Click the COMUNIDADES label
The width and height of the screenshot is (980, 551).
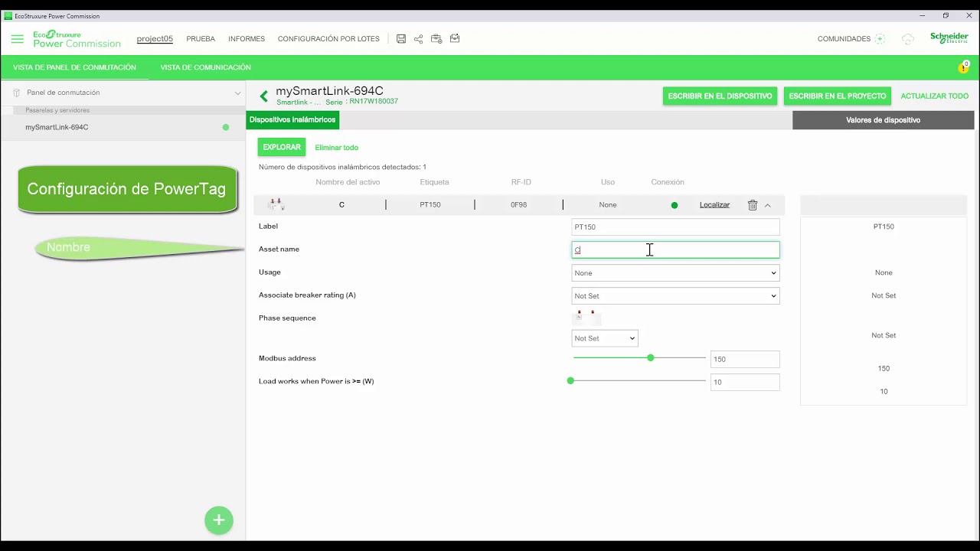[844, 39]
